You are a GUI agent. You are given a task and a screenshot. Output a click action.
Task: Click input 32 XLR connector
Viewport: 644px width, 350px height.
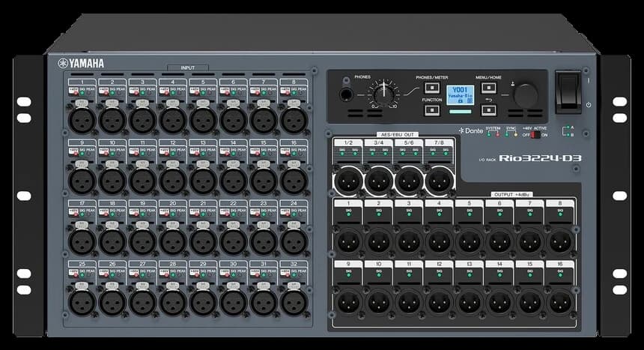(x=294, y=303)
